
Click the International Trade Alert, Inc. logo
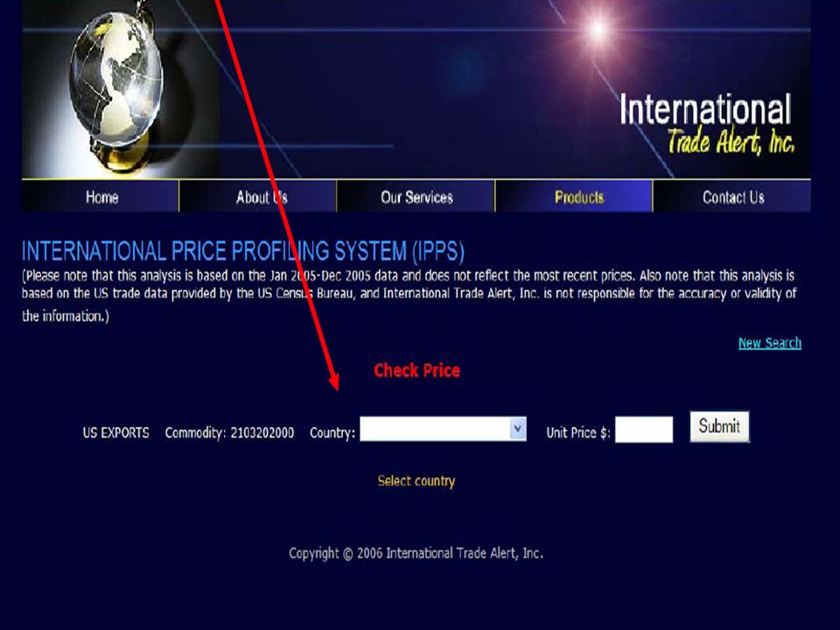point(706,124)
